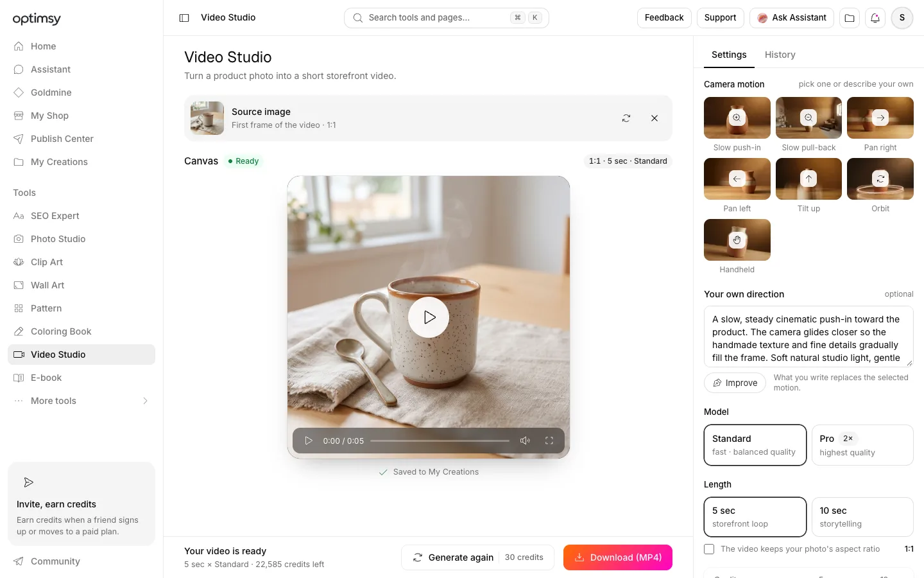Select the Pro model option
The width and height of the screenshot is (924, 578).
tap(862, 445)
